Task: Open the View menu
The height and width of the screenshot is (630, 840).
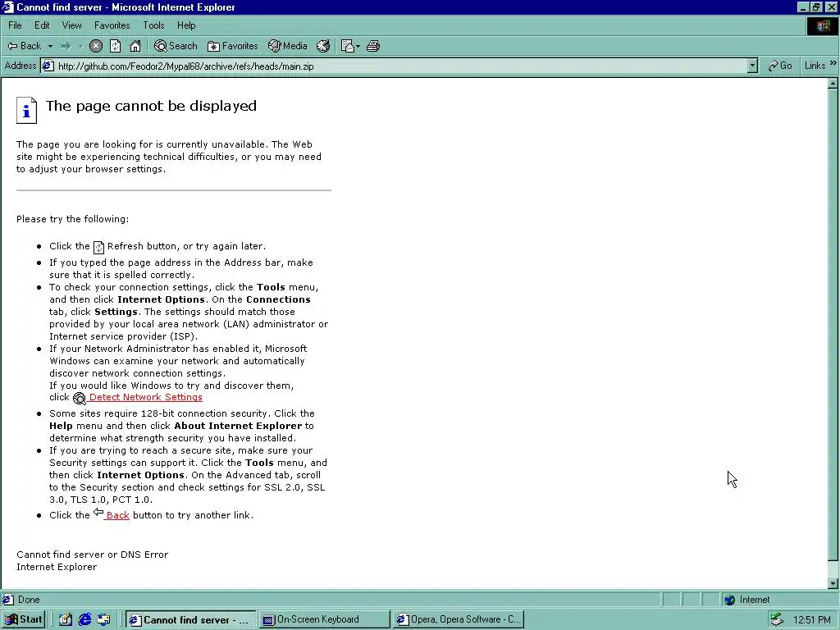Action: [x=71, y=25]
